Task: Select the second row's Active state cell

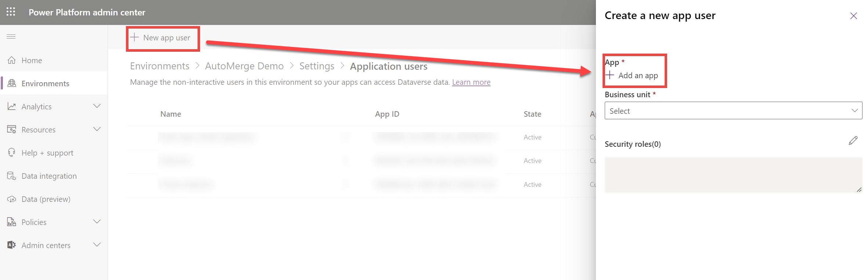Action: click(x=532, y=161)
